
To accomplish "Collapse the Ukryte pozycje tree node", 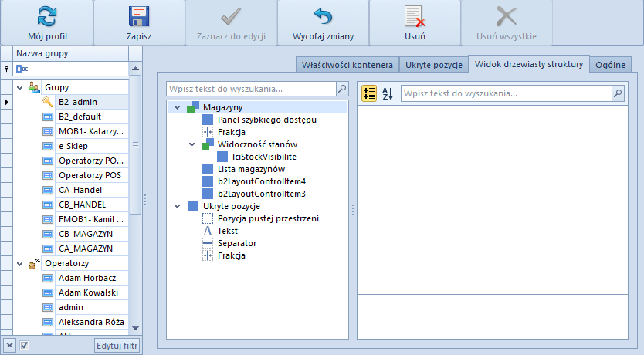I will tap(178, 206).
